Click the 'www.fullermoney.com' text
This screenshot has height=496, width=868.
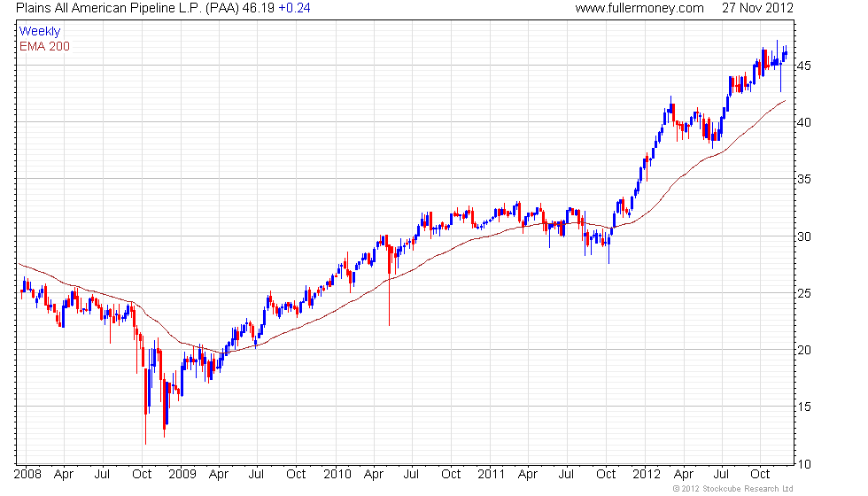click(x=639, y=8)
